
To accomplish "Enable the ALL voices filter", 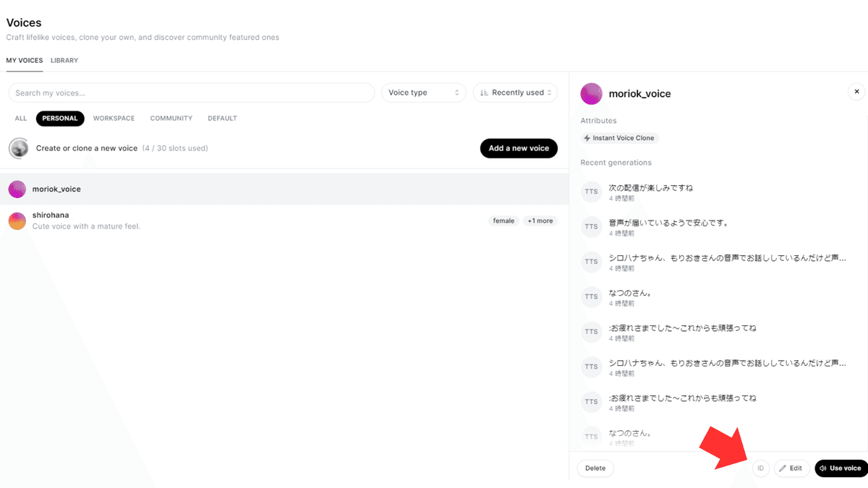I will tap(20, 118).
